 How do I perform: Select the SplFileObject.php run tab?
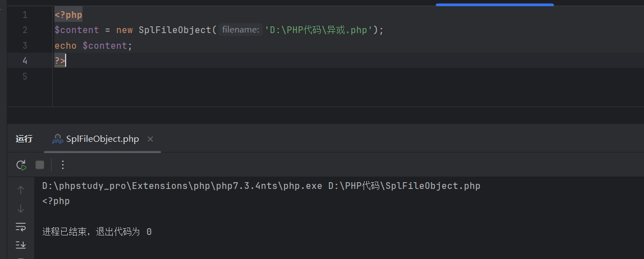click(102, 139)
